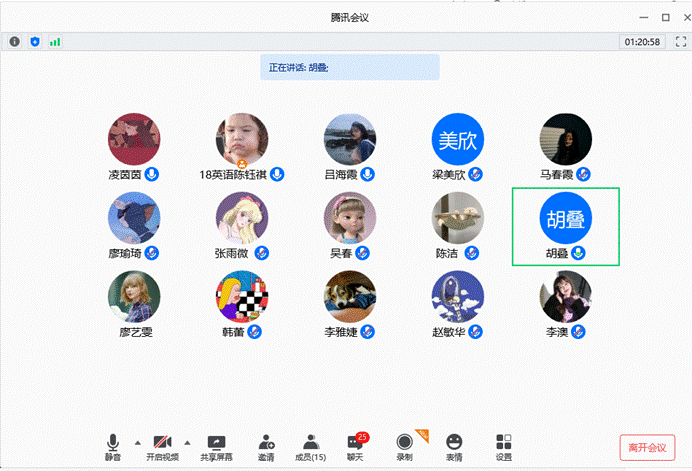This screenshot has height=471, width=692.
Task: Select 胡叠 highlighted speaker tile
Action: click(x=565, y=226)
